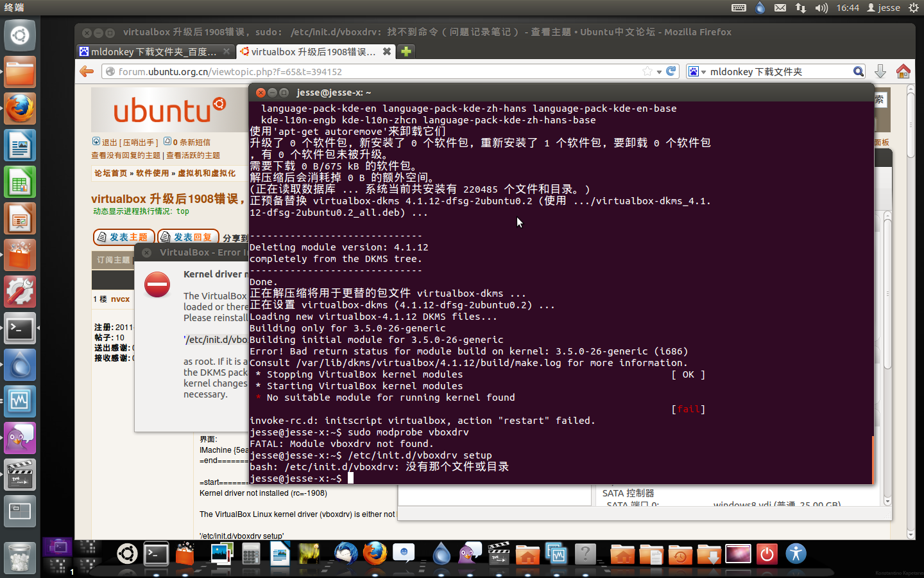The width and height of the screenshot is (924, 578).
Task: Open sound volume indicator
Action: click(821, 8)
